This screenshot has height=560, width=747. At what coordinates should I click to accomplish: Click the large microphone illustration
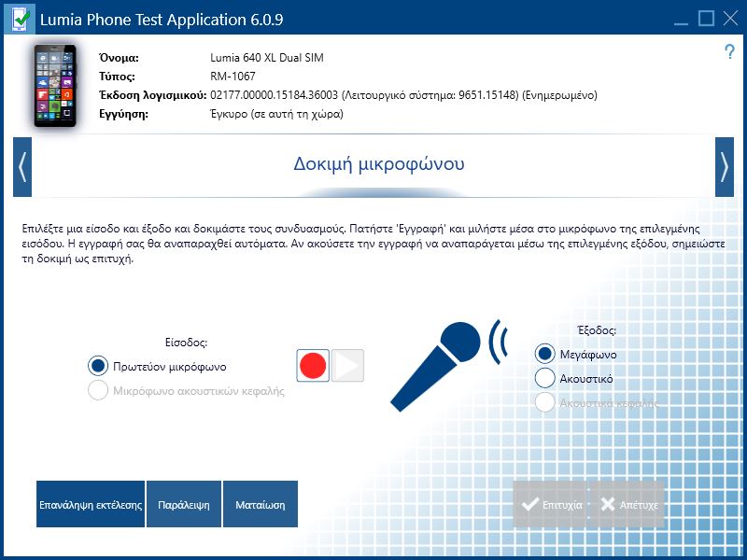click(x=448, y=366)
